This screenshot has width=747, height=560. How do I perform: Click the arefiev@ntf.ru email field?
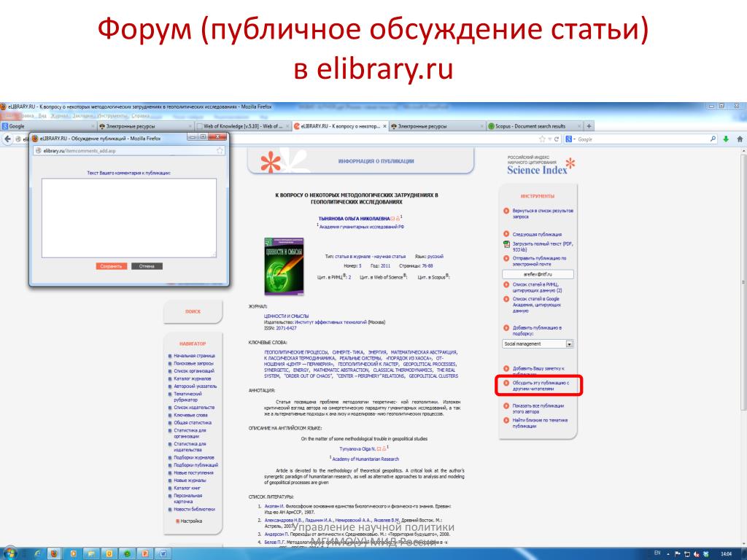tap(538, 274)
